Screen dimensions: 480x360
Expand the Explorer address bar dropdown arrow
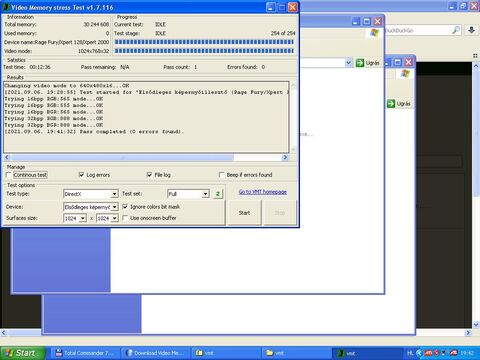coord(349,63)
